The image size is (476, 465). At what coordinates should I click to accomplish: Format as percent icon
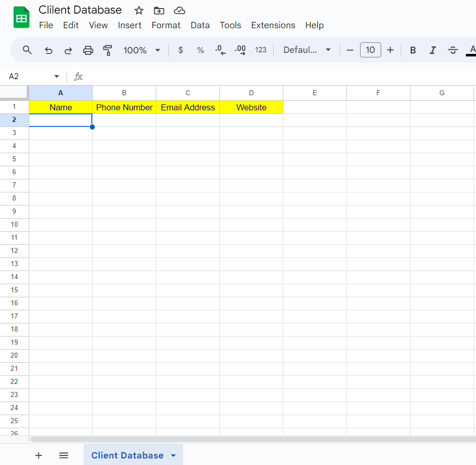[200, 50]
